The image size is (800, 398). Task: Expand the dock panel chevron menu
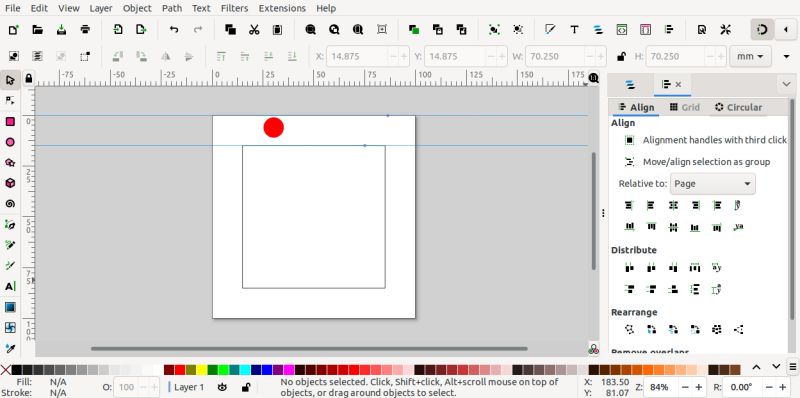pyautogui.click(x=786, y=84)
